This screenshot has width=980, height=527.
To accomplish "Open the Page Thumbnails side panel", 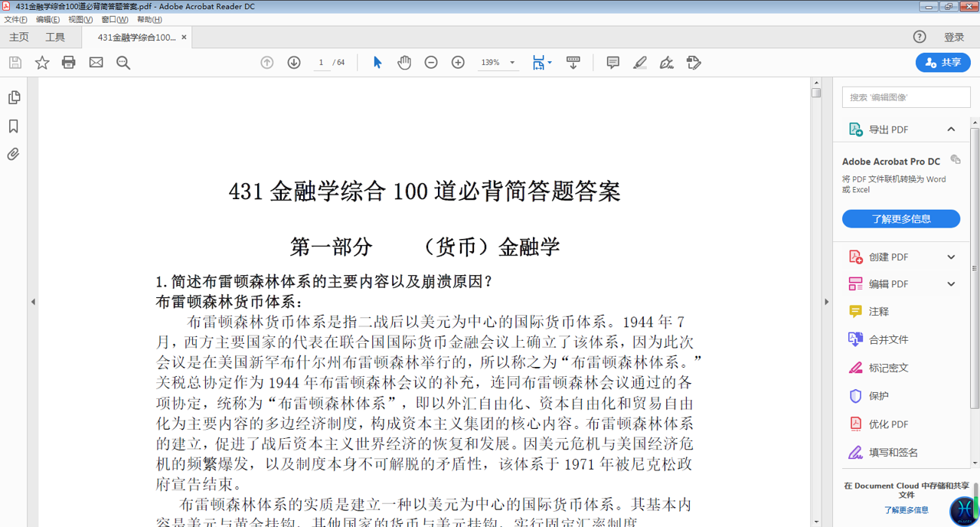I will coord(14,97).
